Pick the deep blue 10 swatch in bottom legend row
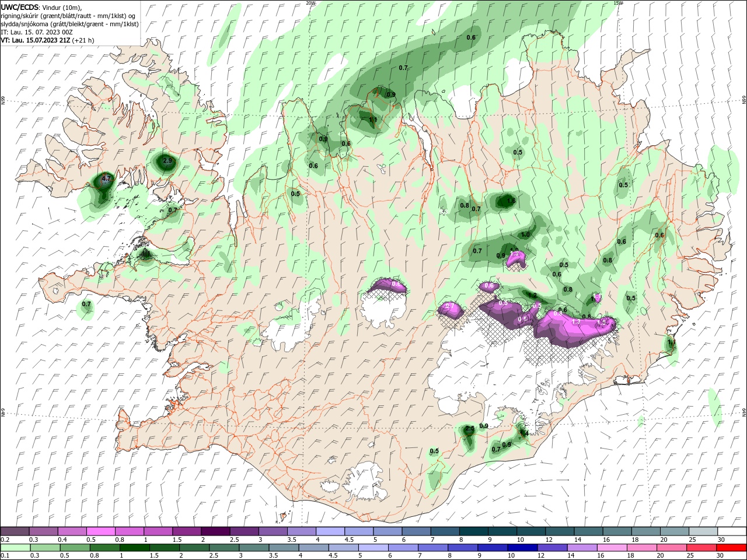Viewport: 747px width, 560px height. point(521,548)
